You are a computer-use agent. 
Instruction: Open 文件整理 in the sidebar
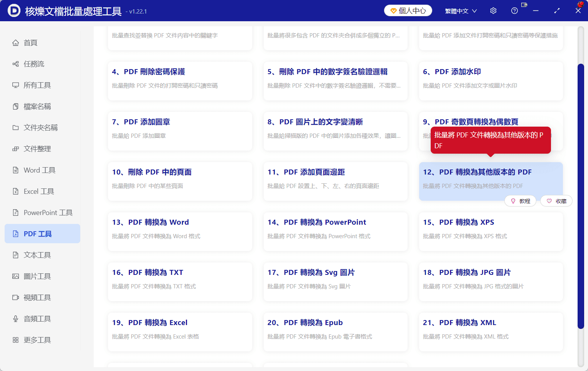[42, 149]
